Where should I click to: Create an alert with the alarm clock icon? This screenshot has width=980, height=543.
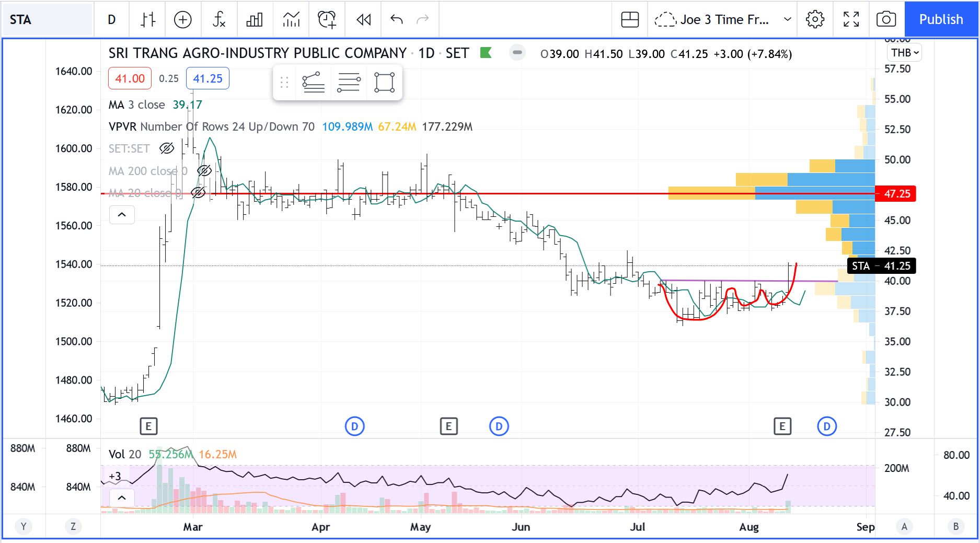click(x=327, y=20)
